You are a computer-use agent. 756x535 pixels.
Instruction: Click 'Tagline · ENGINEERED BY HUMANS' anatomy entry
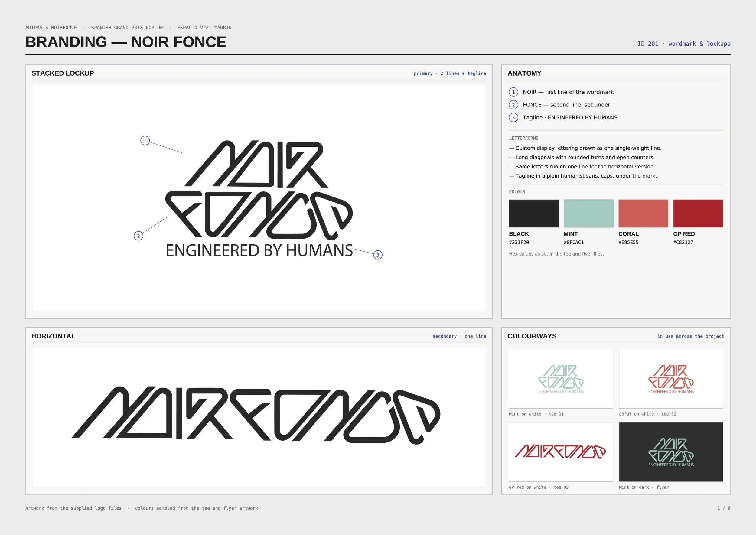tap(570, 118)
